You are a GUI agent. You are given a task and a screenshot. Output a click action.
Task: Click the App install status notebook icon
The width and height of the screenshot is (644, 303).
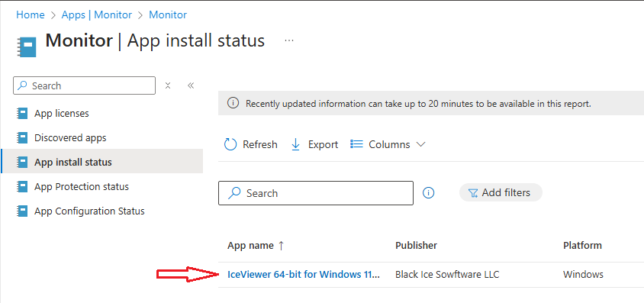coord(22,162)
